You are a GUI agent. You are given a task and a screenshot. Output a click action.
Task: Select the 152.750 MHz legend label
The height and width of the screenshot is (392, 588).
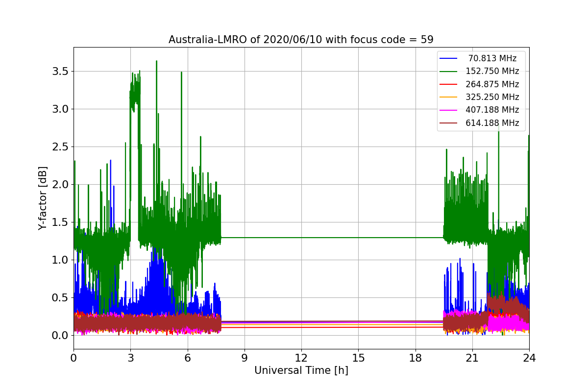[x=492, y=71]
